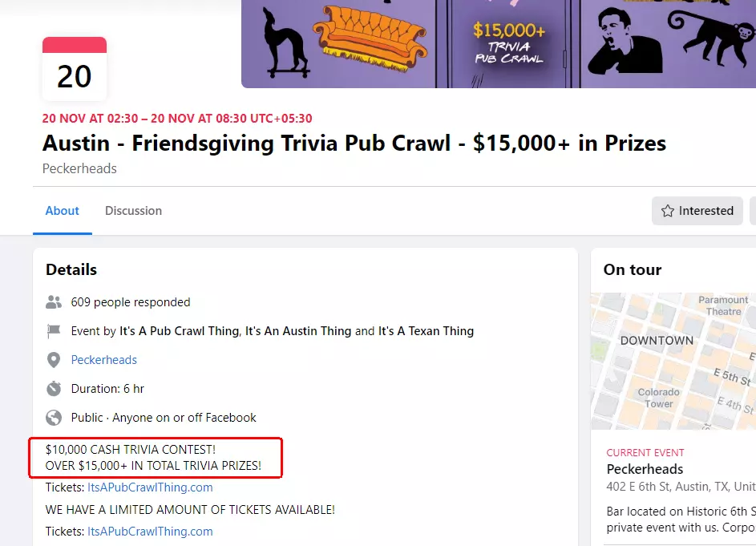Select the location pin icon for Peckerheads

point(53,359)
